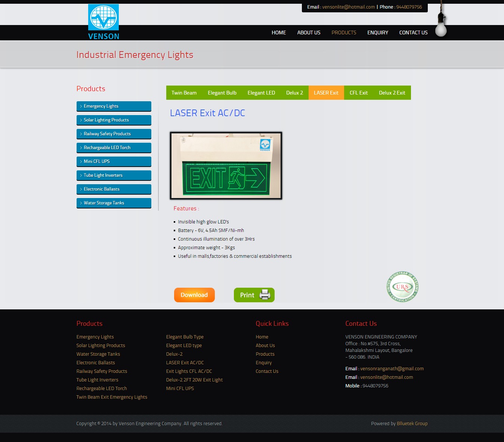
Task: Open the Blluetek Group footer link
Action: pos(412,423)
